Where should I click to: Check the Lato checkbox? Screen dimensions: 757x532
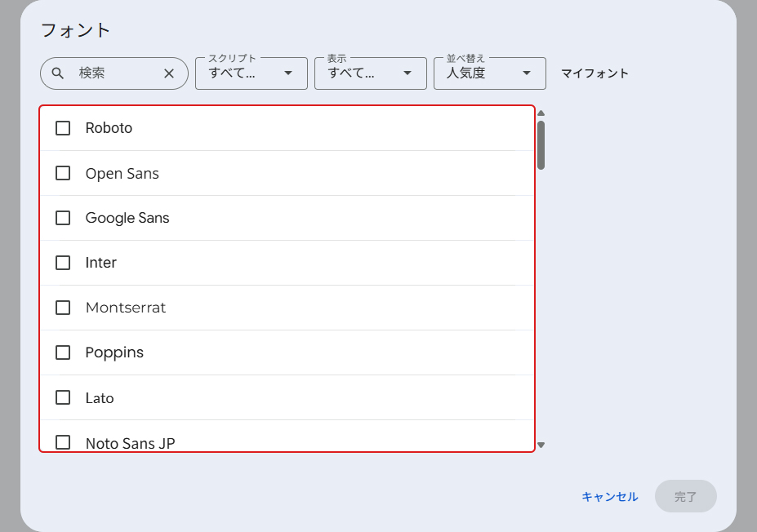coord(63,397)
